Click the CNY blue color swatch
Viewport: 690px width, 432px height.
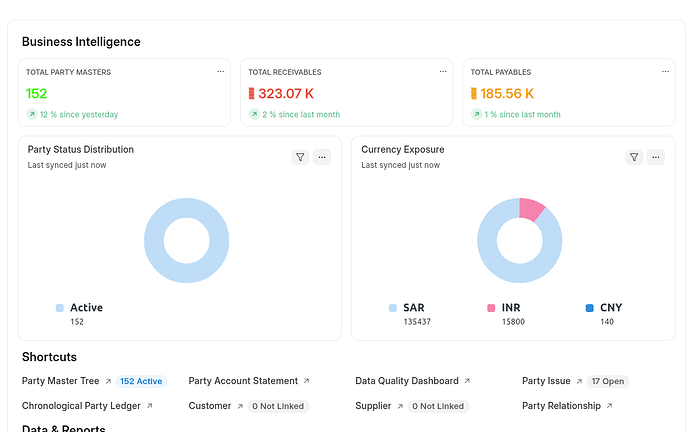click(x=590, y=308)
